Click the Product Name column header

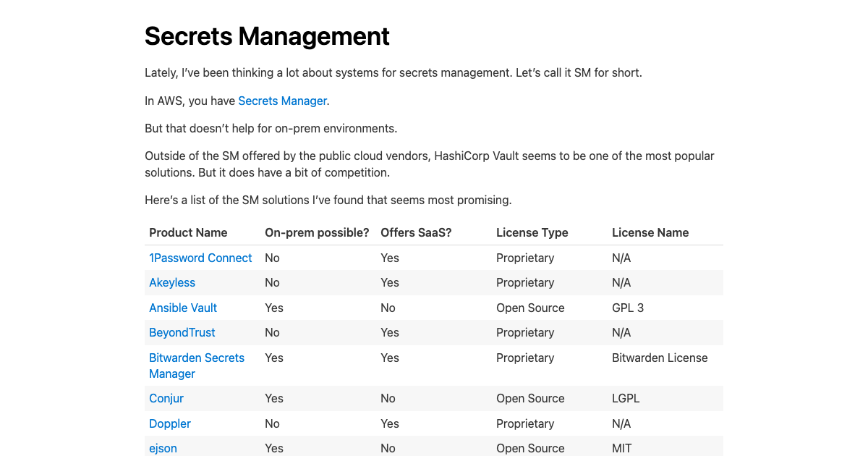188,232
